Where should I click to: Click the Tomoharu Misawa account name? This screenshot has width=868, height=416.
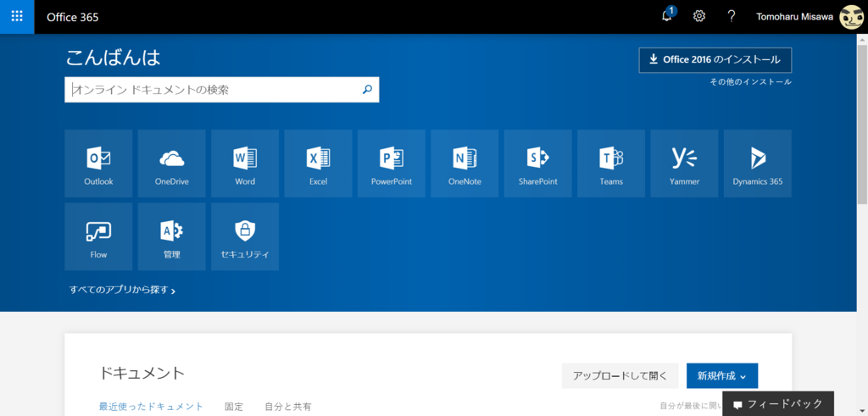coord(794,17)
